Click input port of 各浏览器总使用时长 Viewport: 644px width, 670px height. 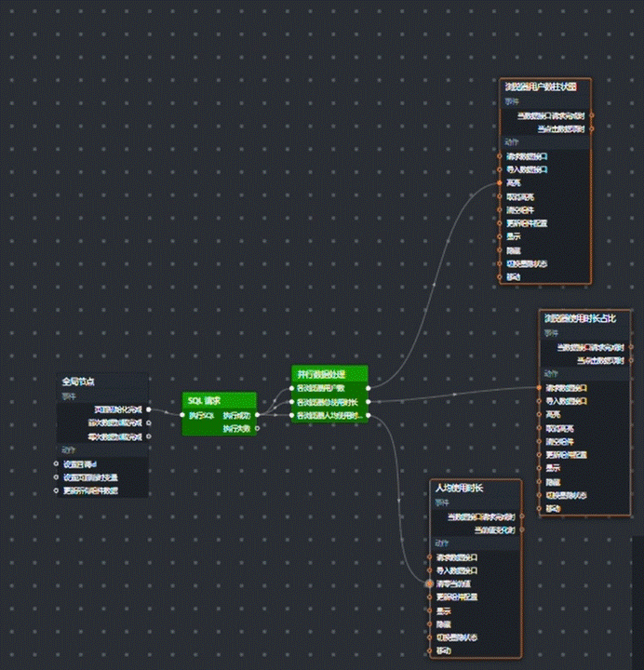coord(292,402)
